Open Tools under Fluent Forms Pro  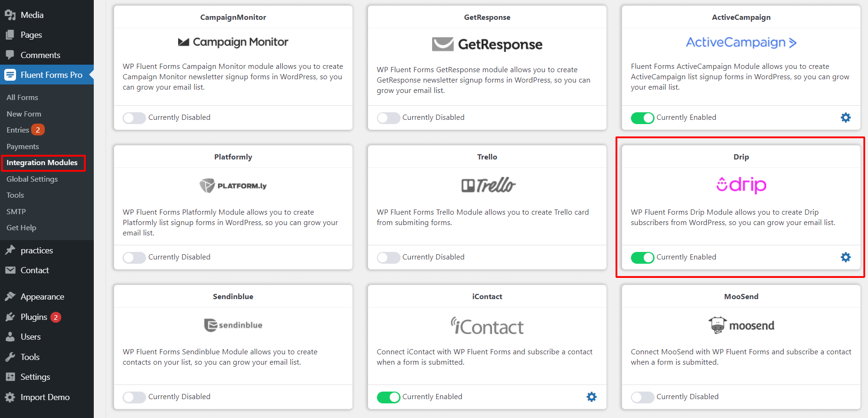click(x=15, y=195)
